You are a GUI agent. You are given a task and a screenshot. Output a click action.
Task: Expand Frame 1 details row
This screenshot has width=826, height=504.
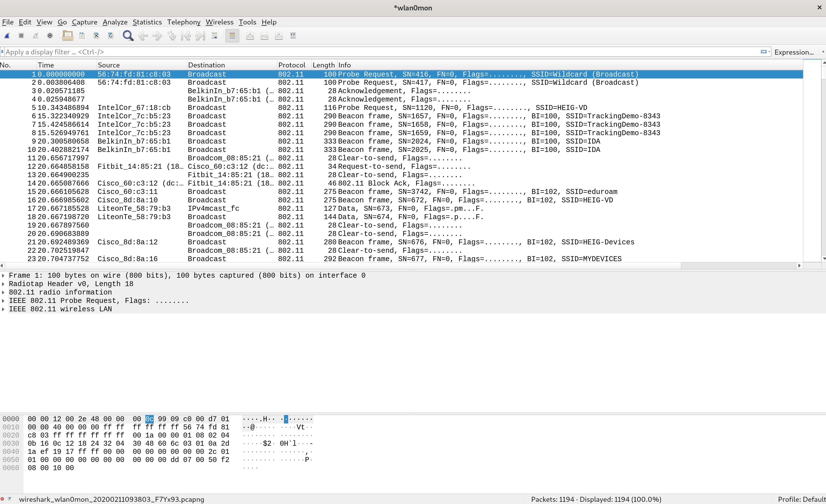coord(3,275)
